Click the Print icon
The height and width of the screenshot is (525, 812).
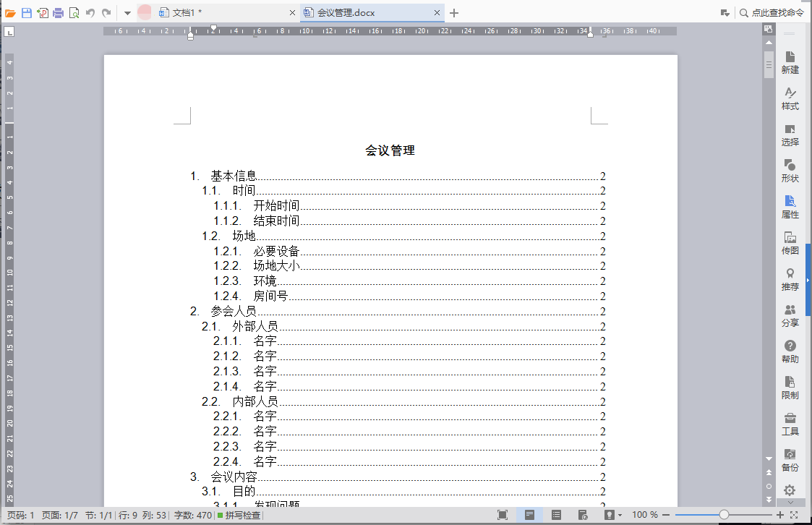click(58, 13)
